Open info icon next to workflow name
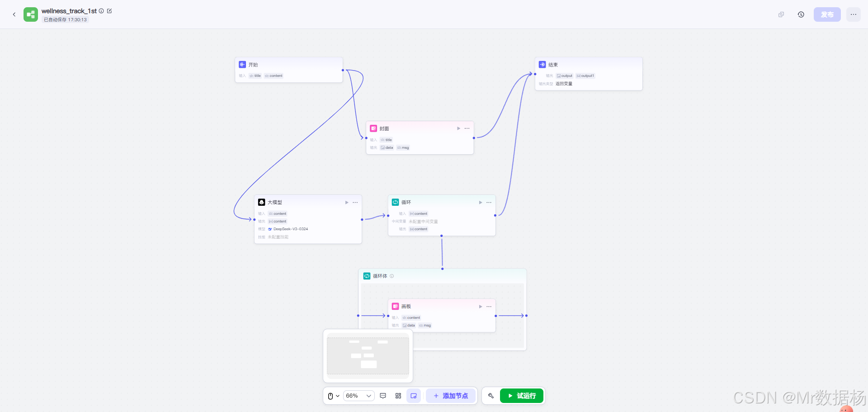 tap(101, 11)
